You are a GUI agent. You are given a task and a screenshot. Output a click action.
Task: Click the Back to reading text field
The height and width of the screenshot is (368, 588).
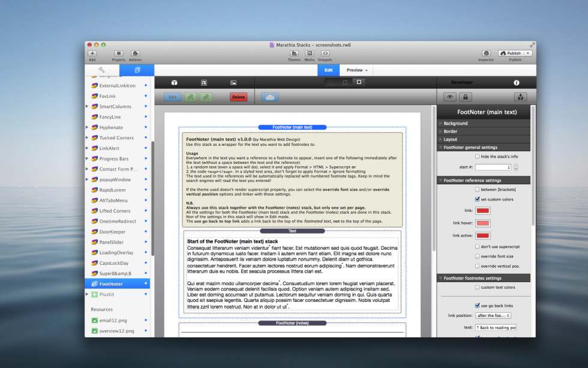(x=496, y=328)
